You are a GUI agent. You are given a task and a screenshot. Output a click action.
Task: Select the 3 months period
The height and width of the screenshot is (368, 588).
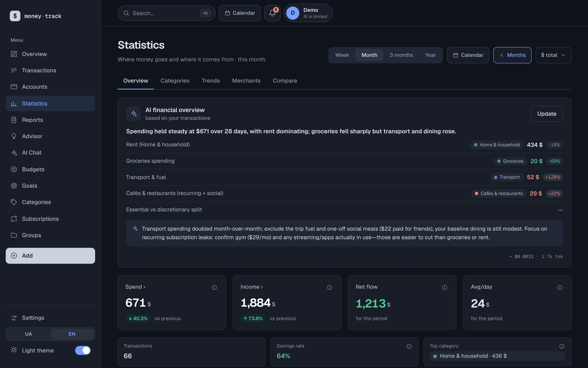point(401,55)
